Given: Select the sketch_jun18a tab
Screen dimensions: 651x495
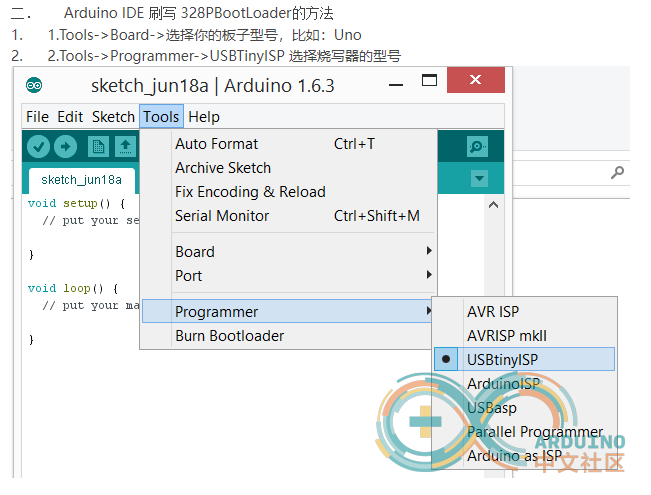Looking at the screenshot, I should click(81, 180).
